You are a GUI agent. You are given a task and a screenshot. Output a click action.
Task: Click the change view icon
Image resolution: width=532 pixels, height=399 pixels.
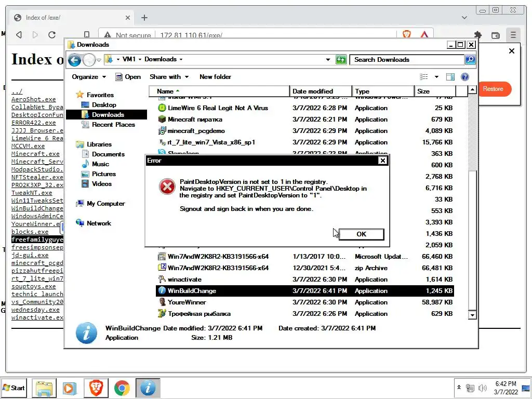coord(424,77)
